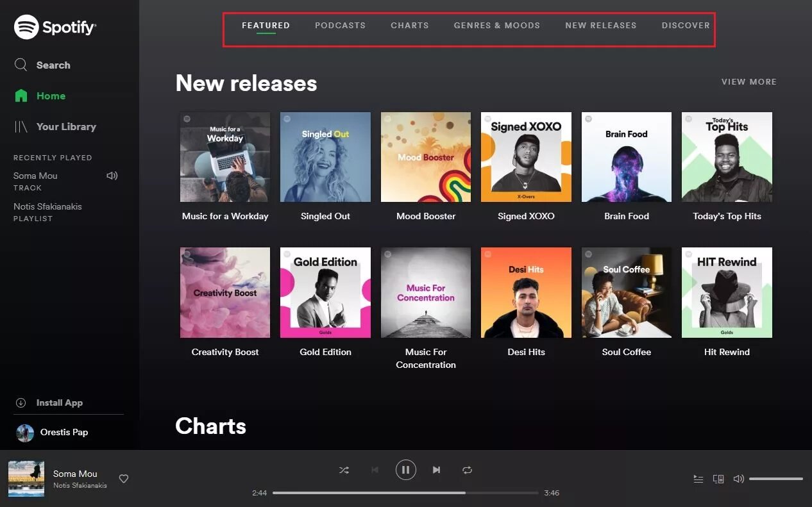Screen dimensions: 812x507
Task: Open the Soul Coffee playlist cover
Action: (627, 292)
